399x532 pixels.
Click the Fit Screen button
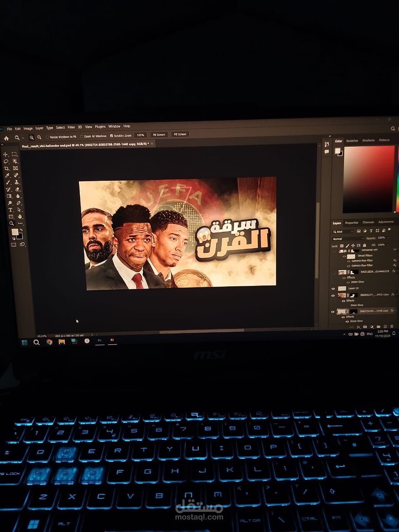tap(159, 135)
